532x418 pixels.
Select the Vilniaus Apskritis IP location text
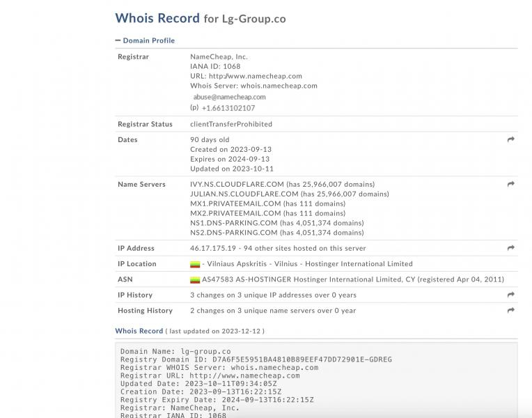click(x=307, y=264)
